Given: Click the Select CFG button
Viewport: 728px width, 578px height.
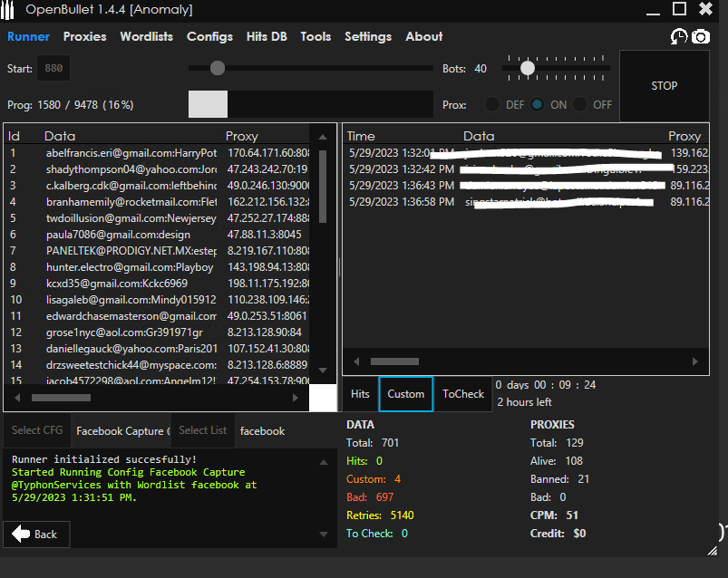Looking at the screenshot, I should [37, 430].
